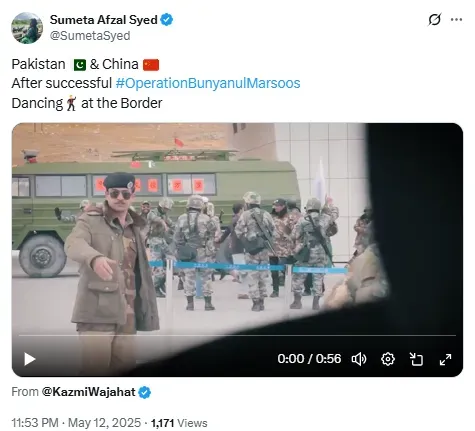
Task: Click the verified badge beside Sumeta's name
Action: coord(167,20)
